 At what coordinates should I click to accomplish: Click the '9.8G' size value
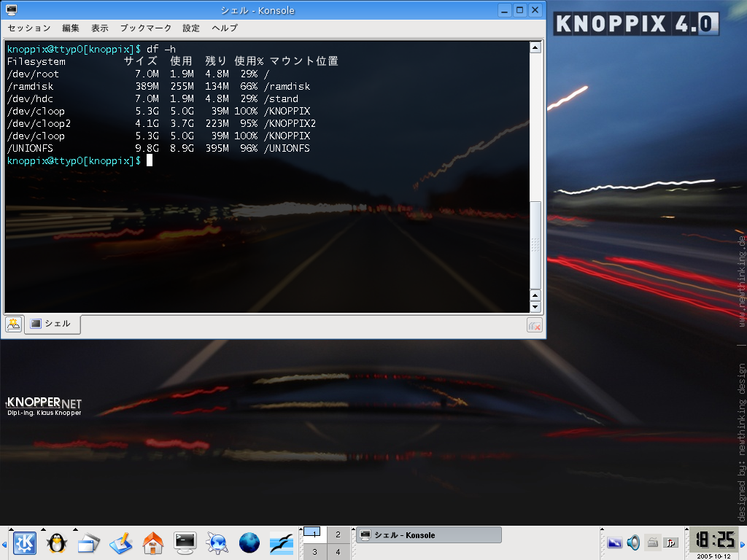pos(147,148)
